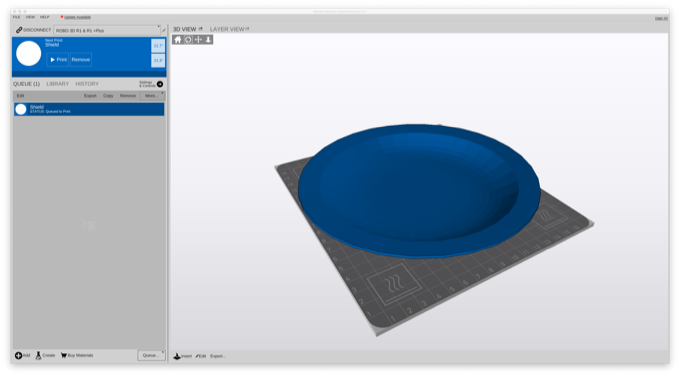This screenshot has height=376, width=680.
Task: Open the Queue... dropdown at bottom
Action: [x=151, y=355]
